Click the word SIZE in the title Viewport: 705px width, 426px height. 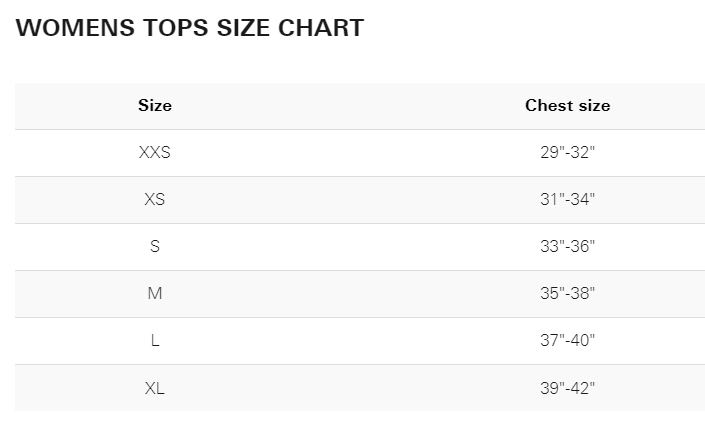point(243,28)
